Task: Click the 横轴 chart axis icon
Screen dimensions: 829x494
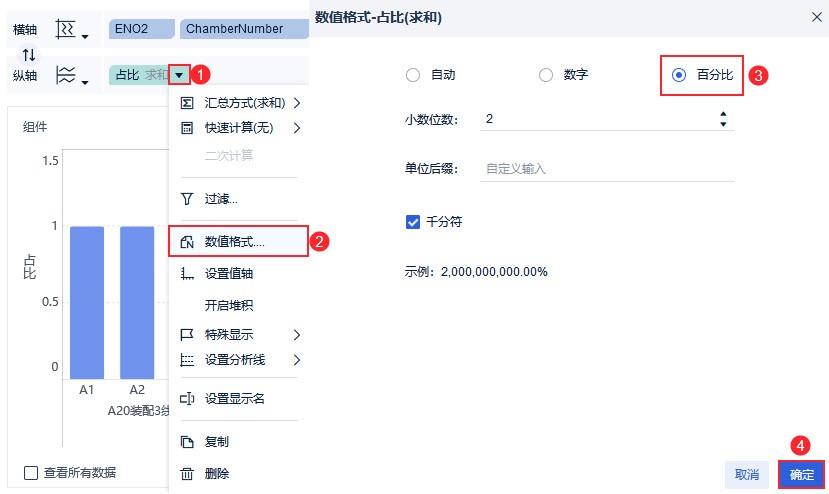Action: (67, 29)
